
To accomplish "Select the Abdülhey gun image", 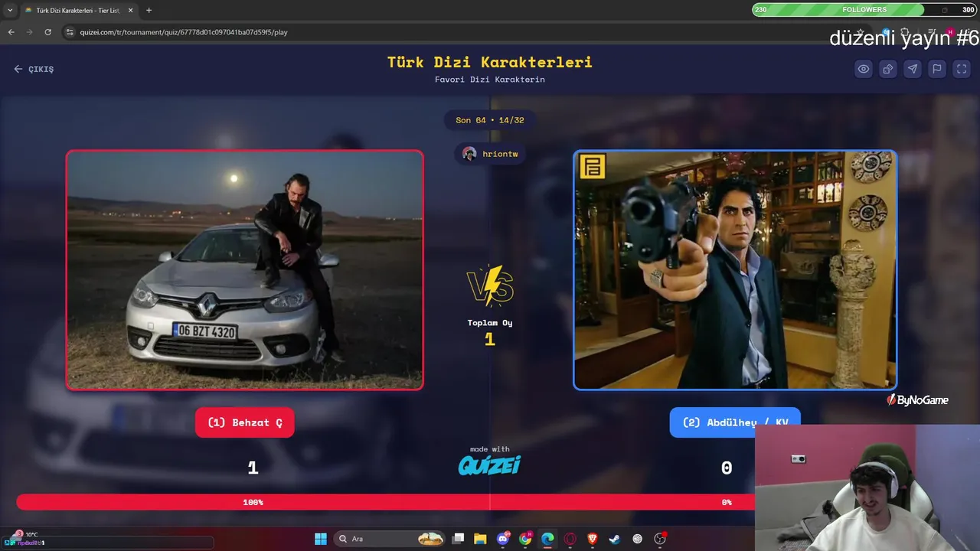I will coord(735,270).
